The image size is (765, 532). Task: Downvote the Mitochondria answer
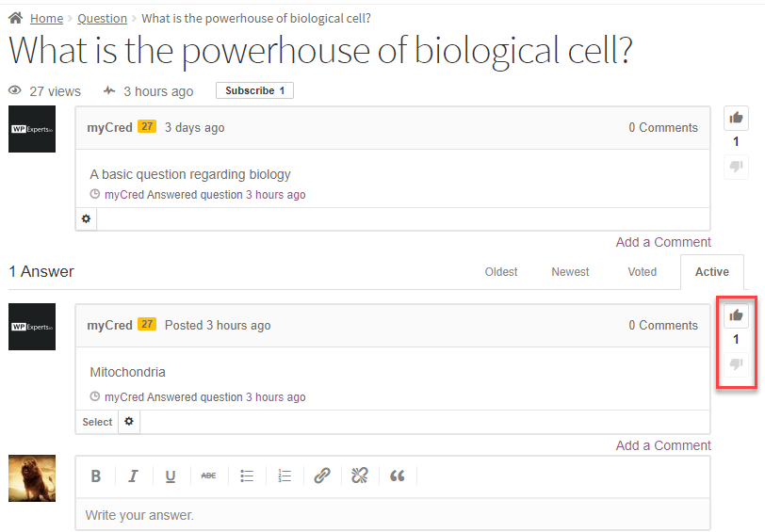pyautogui.click(x=736, y=363)
